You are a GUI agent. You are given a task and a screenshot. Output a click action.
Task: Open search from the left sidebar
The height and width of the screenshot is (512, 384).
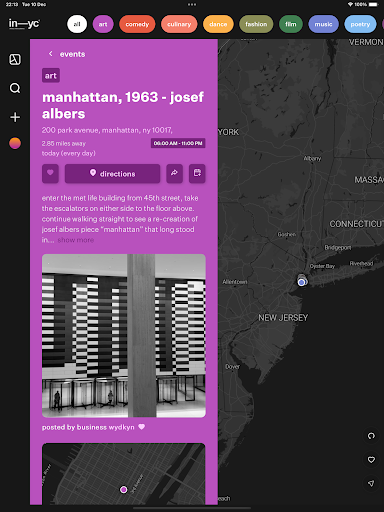click(15, 88)
